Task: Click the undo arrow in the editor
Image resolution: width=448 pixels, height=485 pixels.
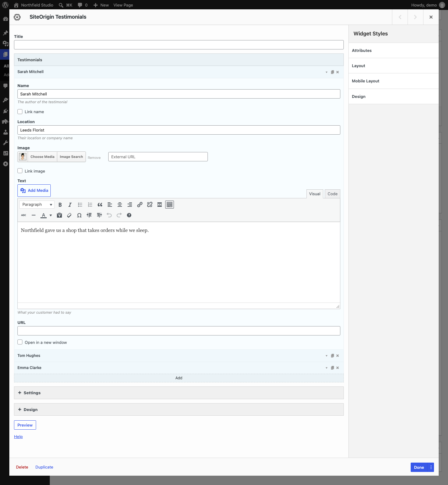Action: point(109,215)
